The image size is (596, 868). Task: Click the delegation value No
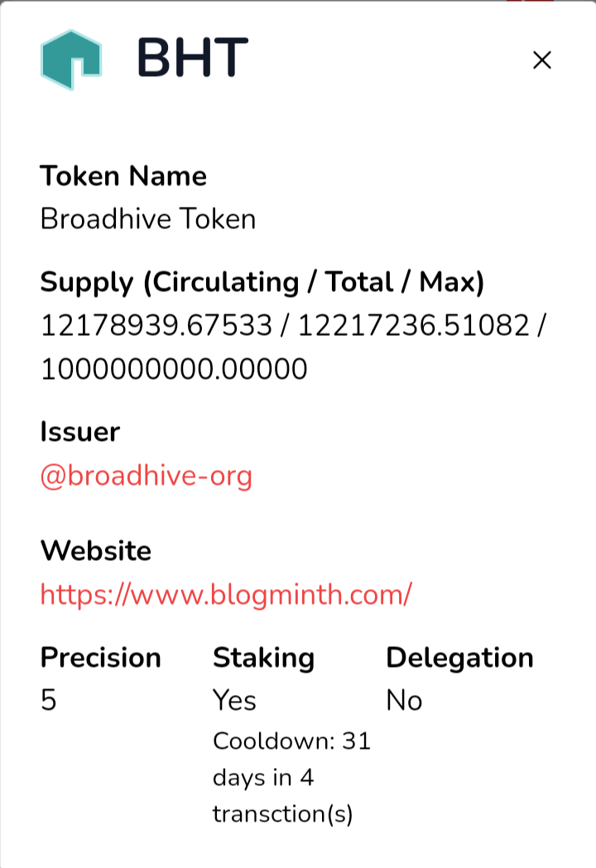[x=404, y=701]
